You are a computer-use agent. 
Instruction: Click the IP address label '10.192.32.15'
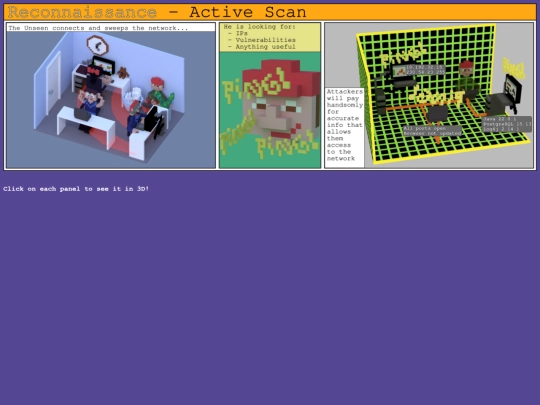[424, 68]
